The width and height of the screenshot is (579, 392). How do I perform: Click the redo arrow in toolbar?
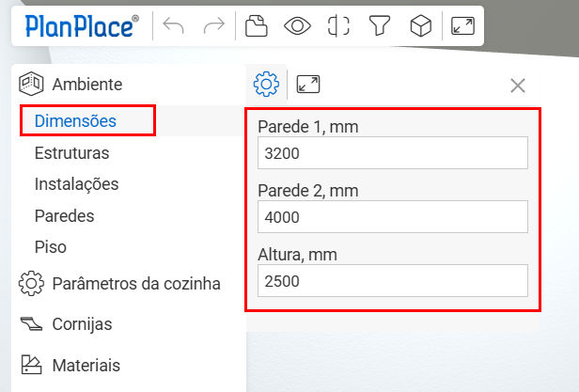click(212, 26)
